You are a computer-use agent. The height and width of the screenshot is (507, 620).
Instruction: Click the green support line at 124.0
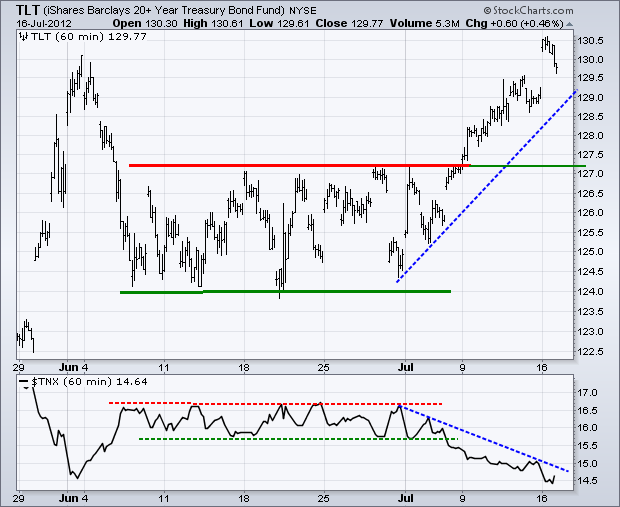pos(285,292)
